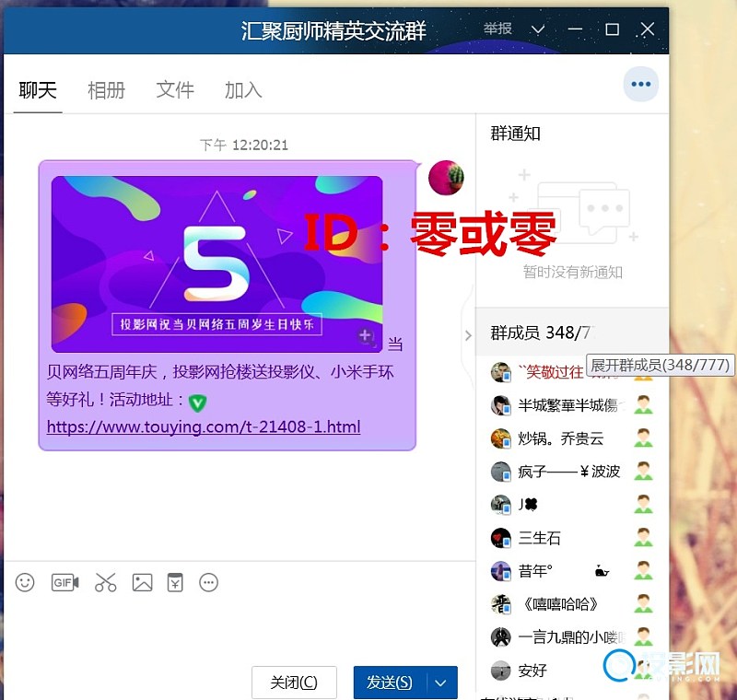Select member 安好
737x700 pixels.
pyautogui.click(x=532, y=671)
